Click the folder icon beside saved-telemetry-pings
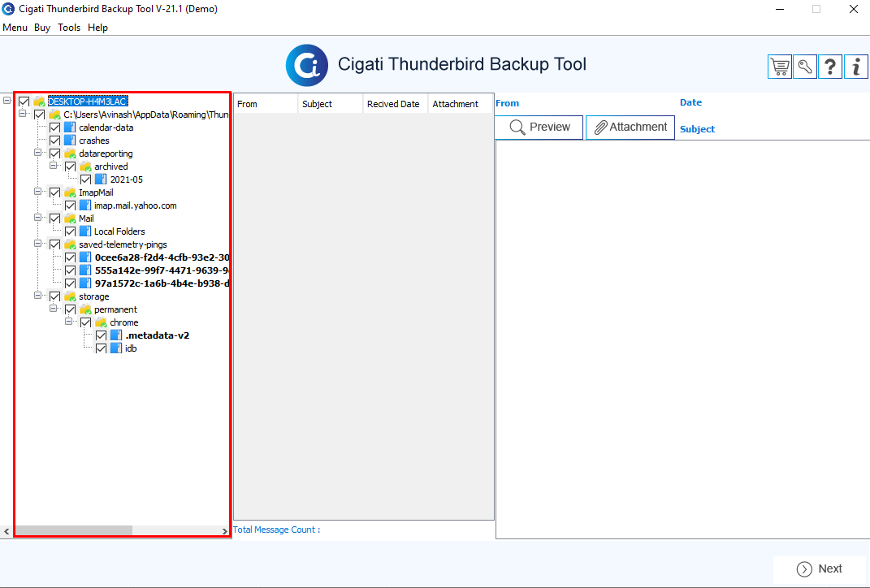The height and width of the screenshot is (588, 870). click(x=70, y=244)
